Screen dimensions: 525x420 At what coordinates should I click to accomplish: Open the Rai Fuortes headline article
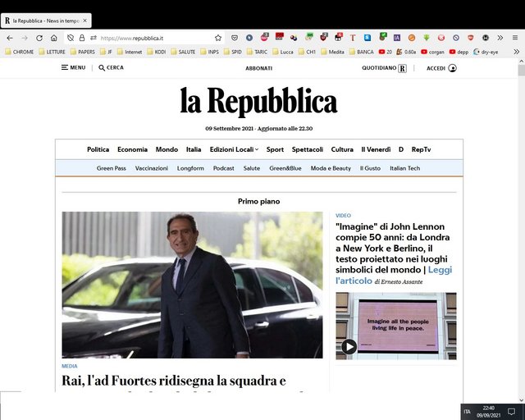coord(173,381)
